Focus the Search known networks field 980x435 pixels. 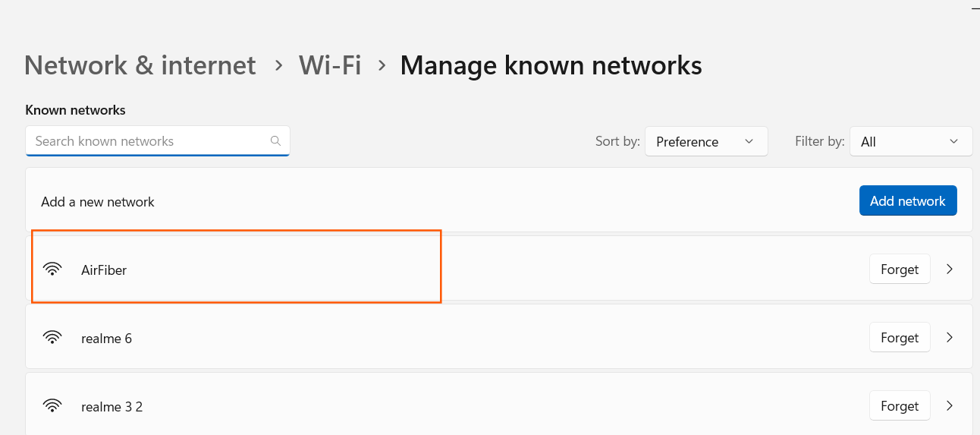158,141
